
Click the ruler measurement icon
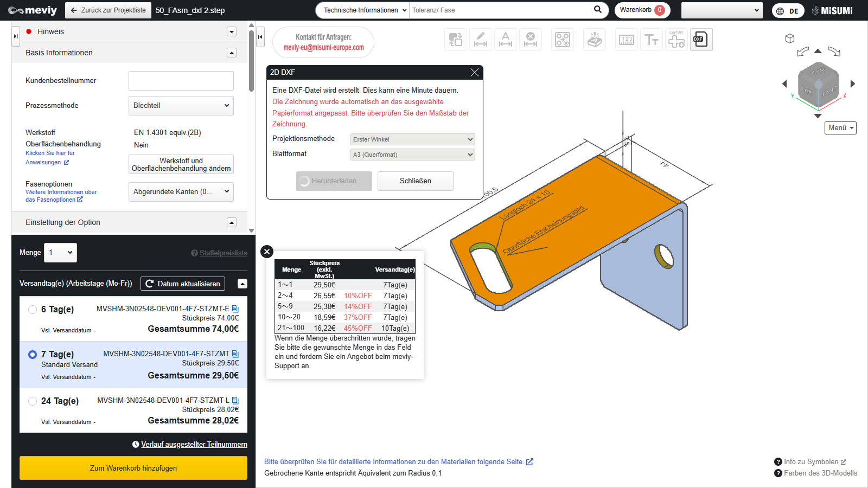(x=627, y=40)
